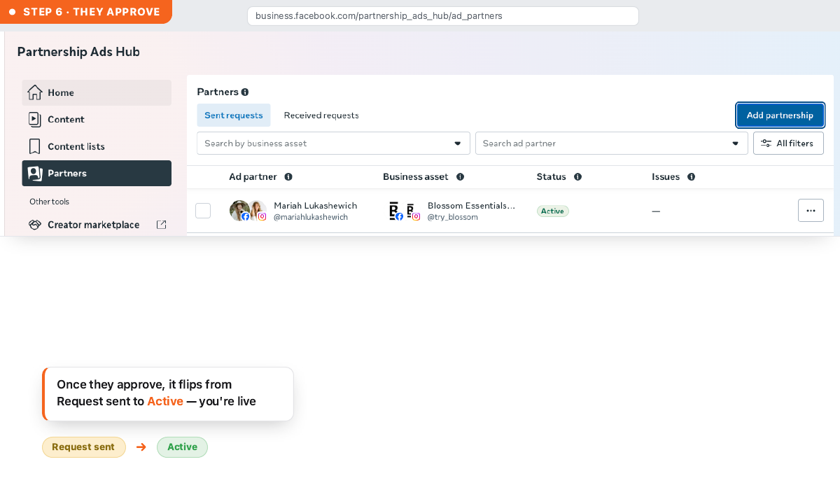The width and height of the screenshot is (840, 504).
Task: Click info icon beside Business asset column
Action: (x=460, y=177)
